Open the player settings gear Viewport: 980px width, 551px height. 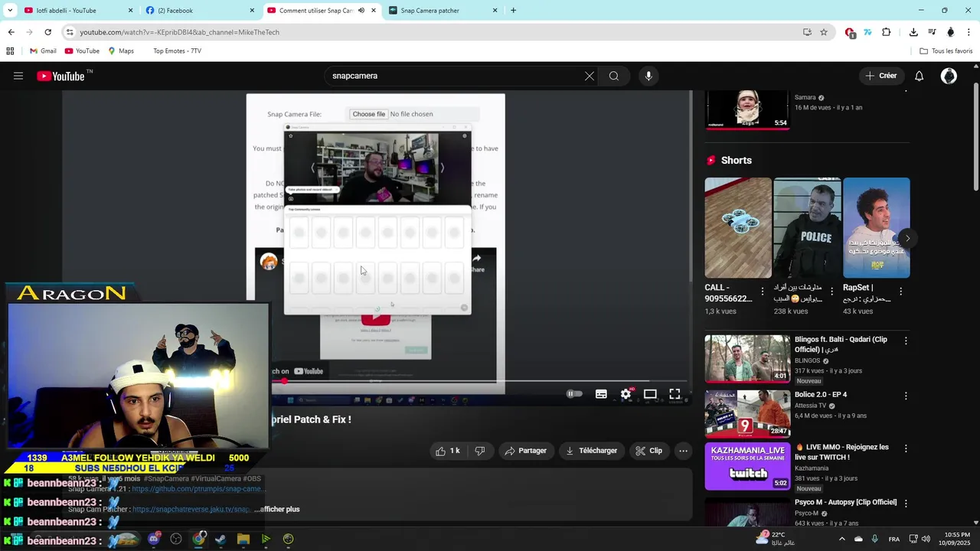(x=626, y=394)
